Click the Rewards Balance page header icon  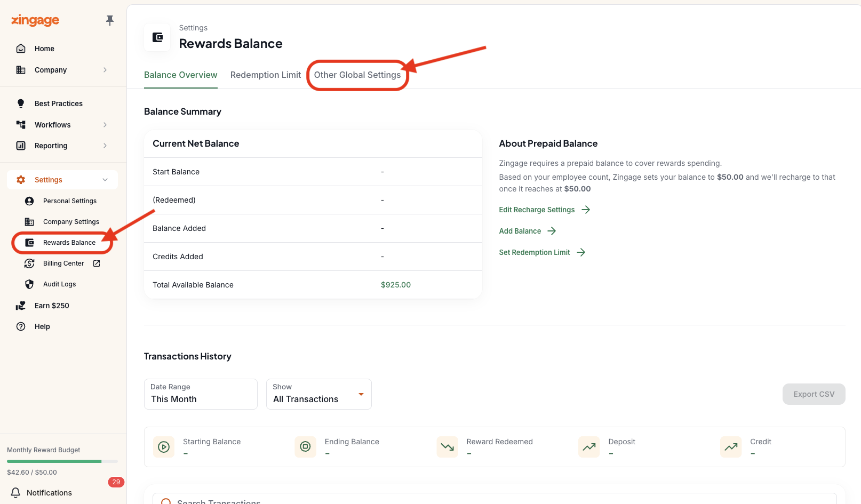(157, 37)
